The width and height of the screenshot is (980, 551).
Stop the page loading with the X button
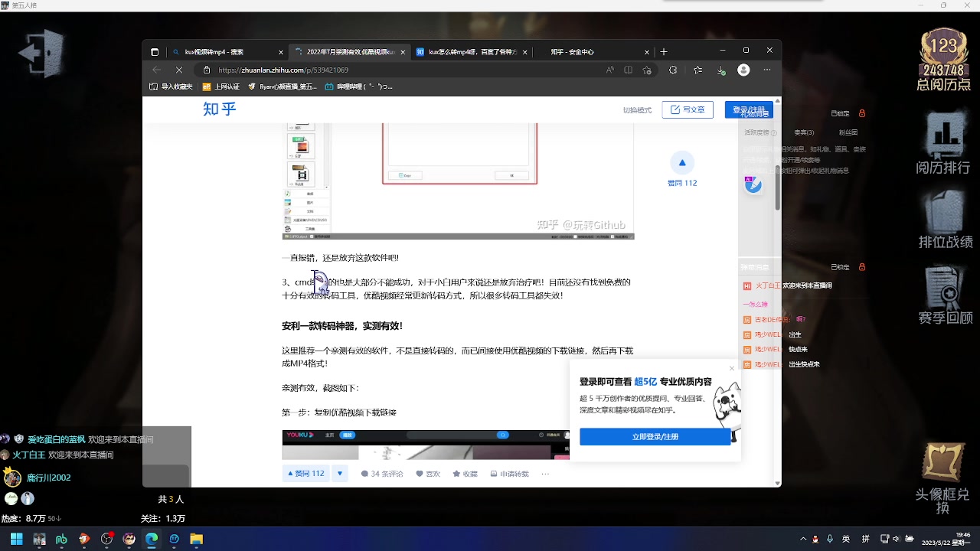[179, 70]
